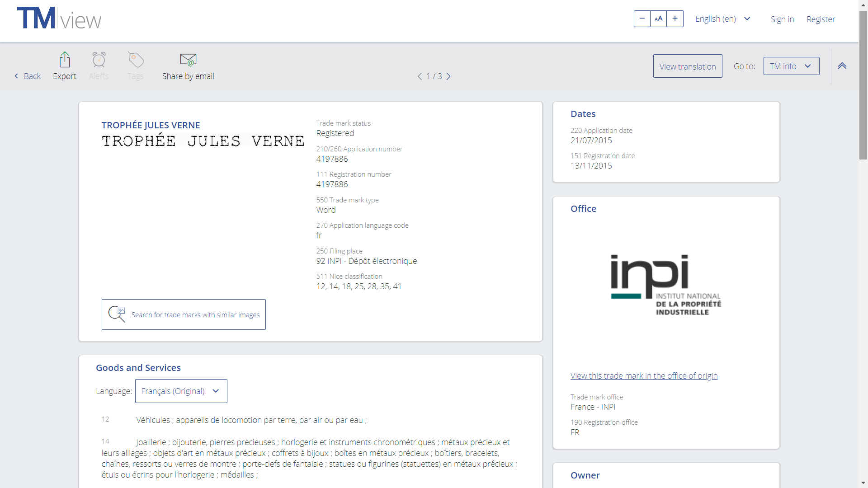Click trade mark type Word
The image size is (868, 488).
tap(326, 210)
